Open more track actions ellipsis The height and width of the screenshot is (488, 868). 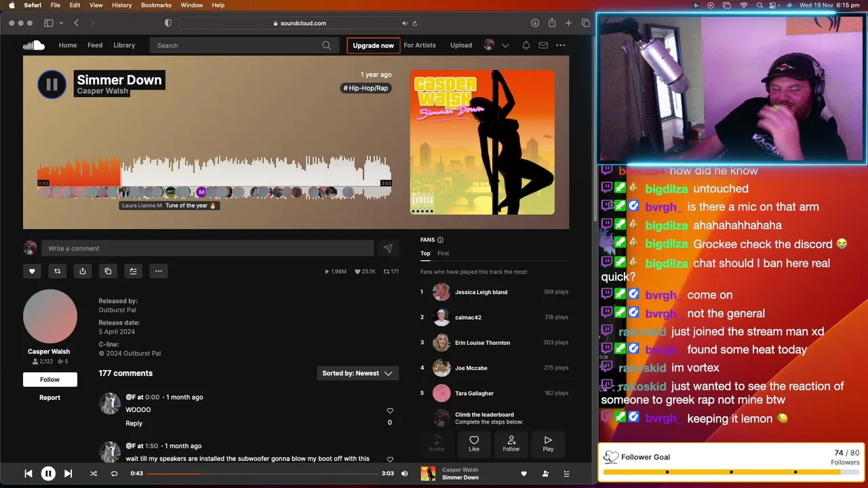pos(159,271)
